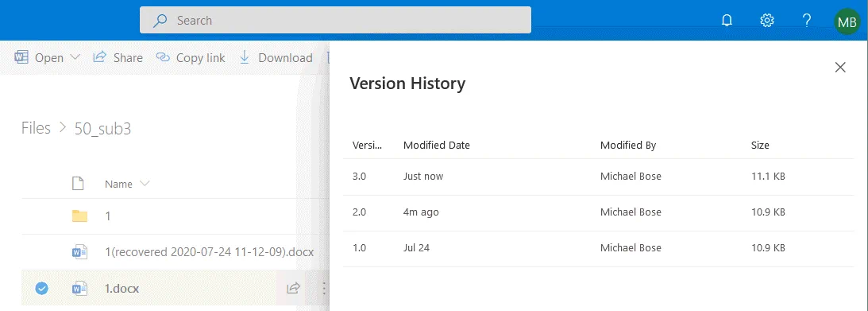Click the search magnifier icon

pyautogui.click(x=160, y=21)
